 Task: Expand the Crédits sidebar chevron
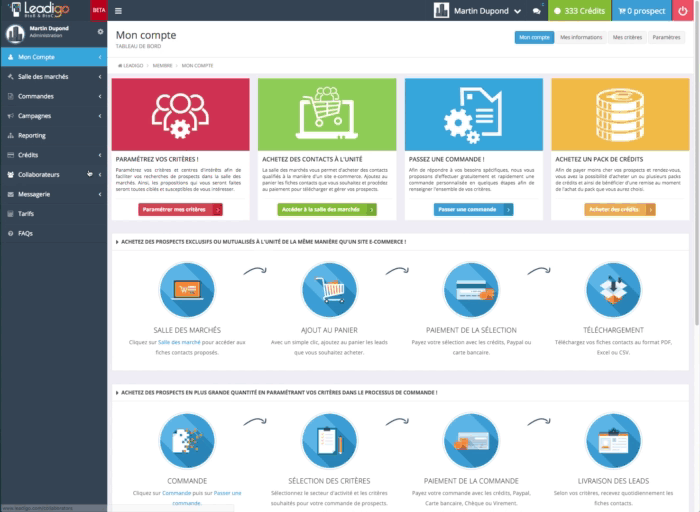click(100, 155)
